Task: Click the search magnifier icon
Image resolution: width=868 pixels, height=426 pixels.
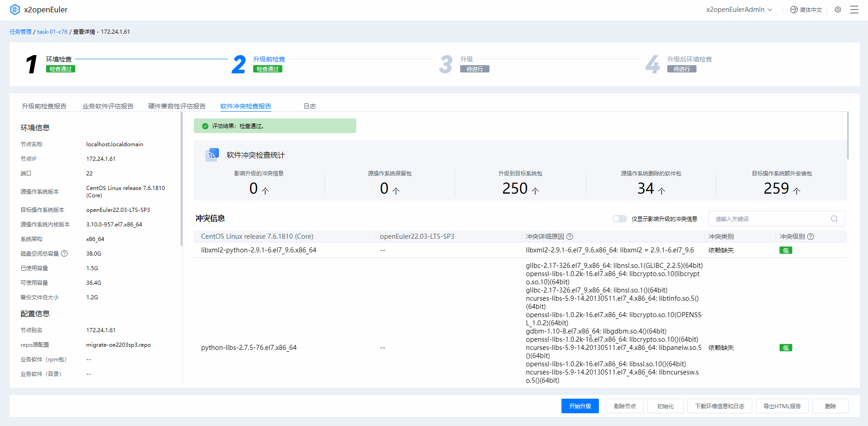Action: [834, 219]
